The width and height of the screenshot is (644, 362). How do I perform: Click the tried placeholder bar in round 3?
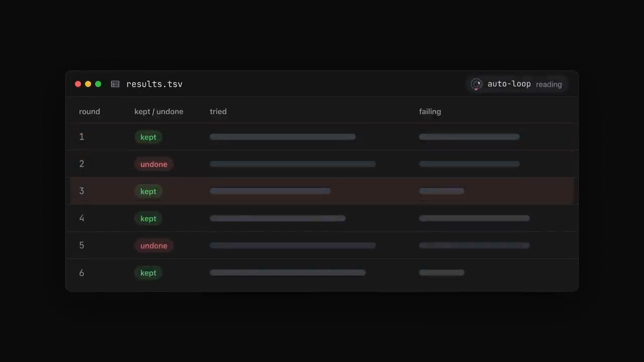pos(270,191)
